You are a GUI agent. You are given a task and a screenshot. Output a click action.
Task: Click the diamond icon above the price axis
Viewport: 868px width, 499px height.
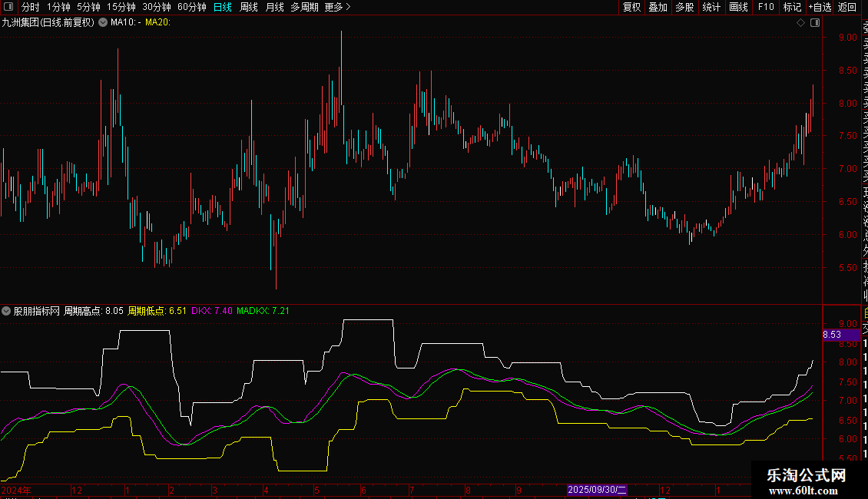(x=800, y=22)
